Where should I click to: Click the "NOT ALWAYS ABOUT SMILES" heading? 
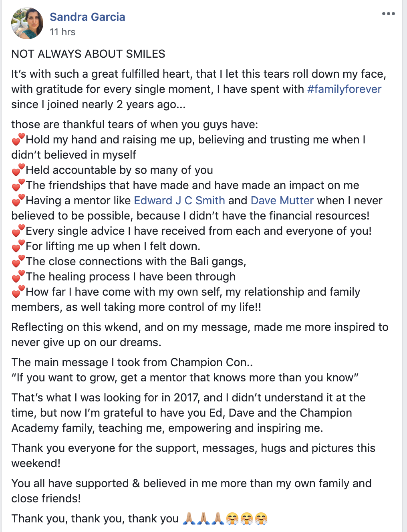point(88,54)
